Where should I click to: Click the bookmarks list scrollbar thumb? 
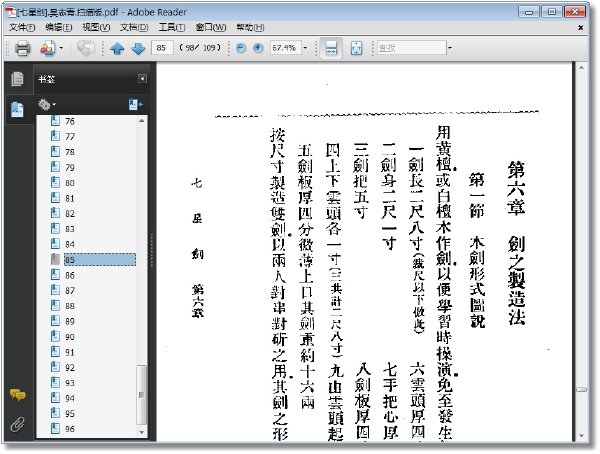142,395
